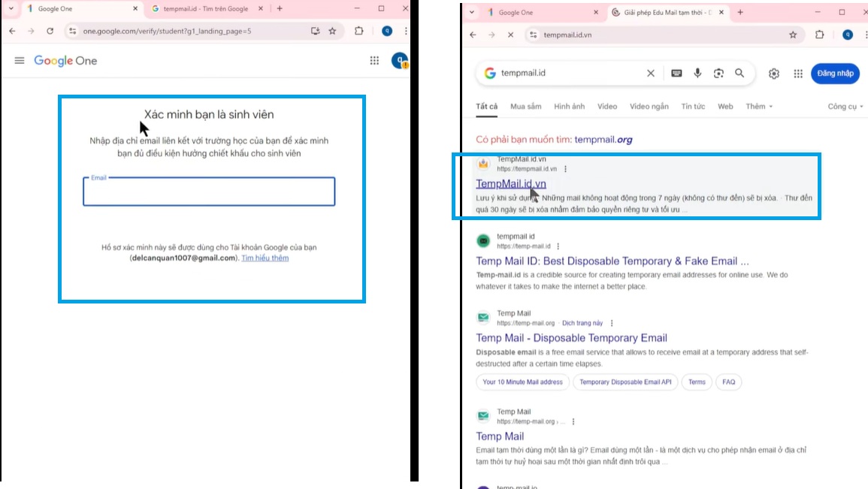Click 'Your 10 Minute Mail address' chip
868x489 pixels.
522,382
